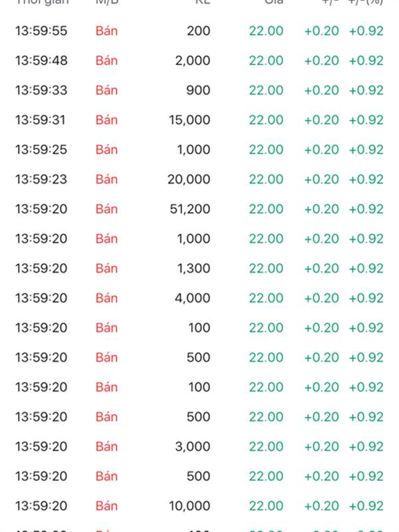Click the 51,200 volume value
This screenshot has width=399, height=532.
tap(190, 209)
